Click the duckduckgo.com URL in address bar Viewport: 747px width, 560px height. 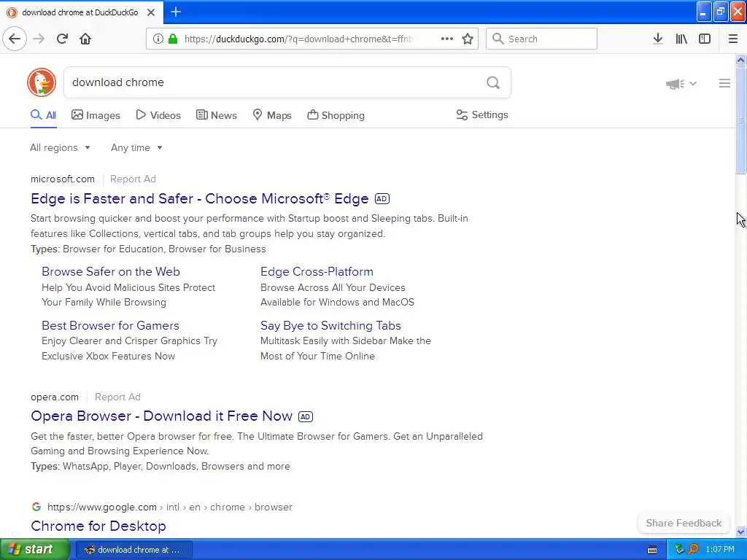click(299, 39)
